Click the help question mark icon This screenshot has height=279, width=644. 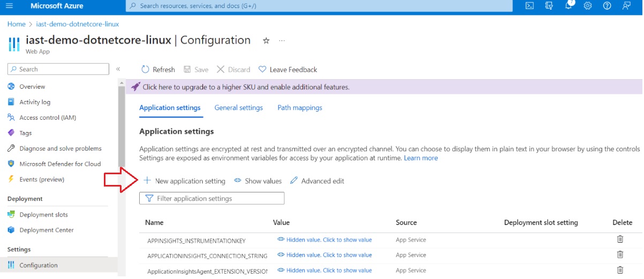[607, 6]
